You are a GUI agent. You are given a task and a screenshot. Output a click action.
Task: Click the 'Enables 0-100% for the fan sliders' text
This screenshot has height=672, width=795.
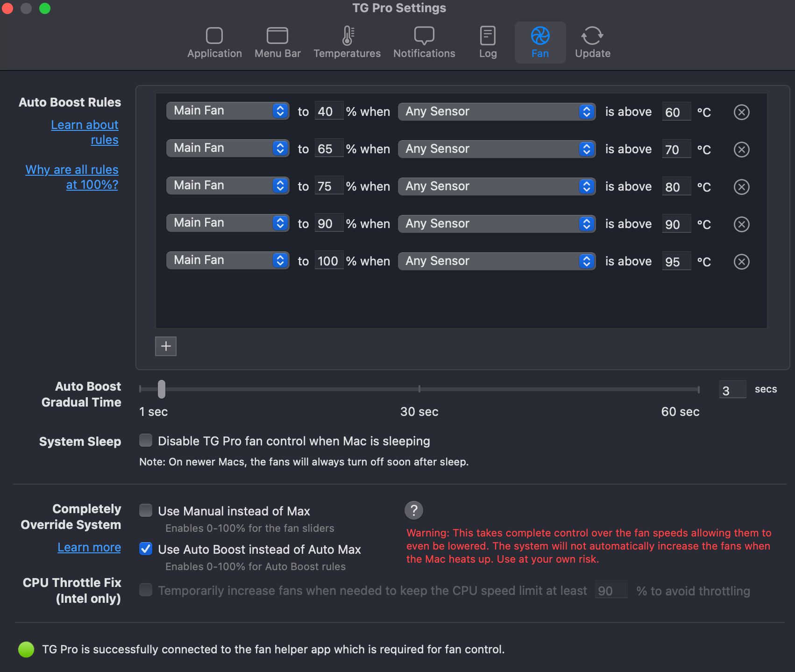250,528
